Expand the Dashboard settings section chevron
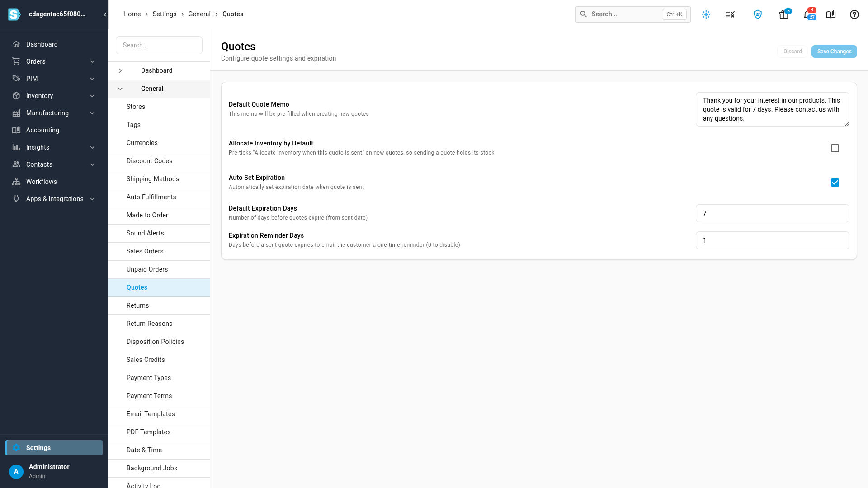This screenshot has height=488, width=868. click(120, 70)
